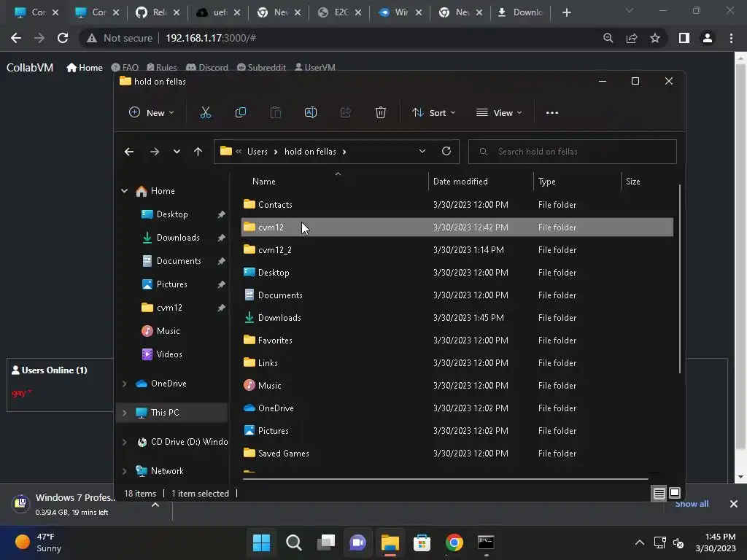
Task: Go forward in File Explorer navigation
Action: pos(155,152)
